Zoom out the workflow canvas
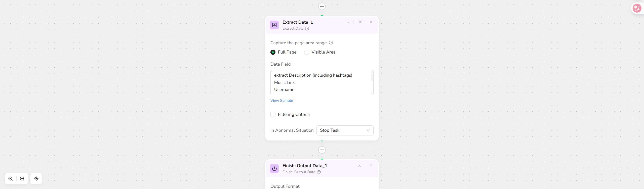 (11, 179)
